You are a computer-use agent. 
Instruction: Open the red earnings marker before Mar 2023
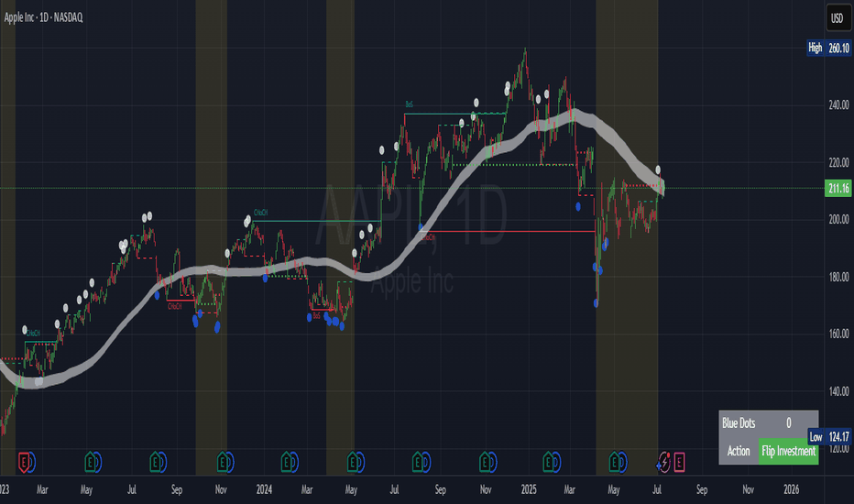pyautogui.click(x=24, y=463)
